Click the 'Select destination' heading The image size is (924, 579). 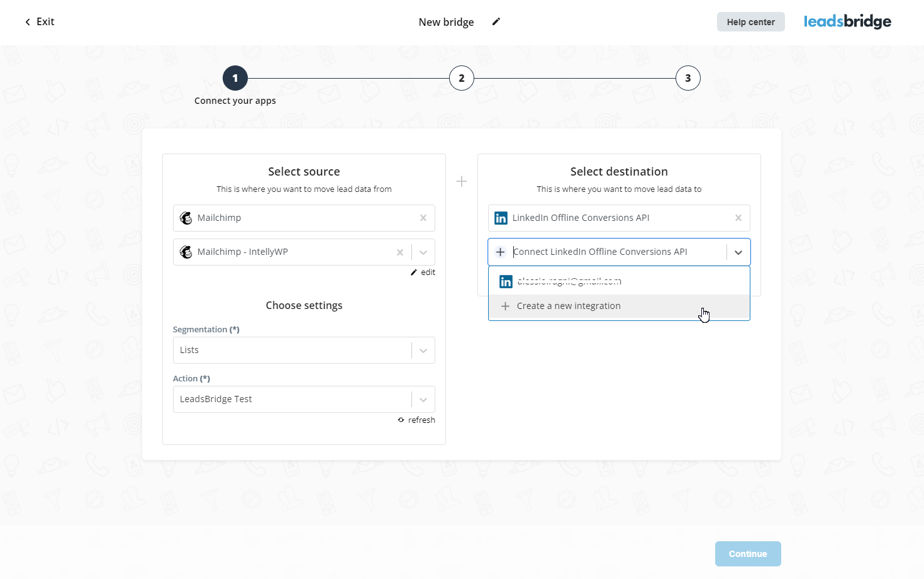click(619, 172)
